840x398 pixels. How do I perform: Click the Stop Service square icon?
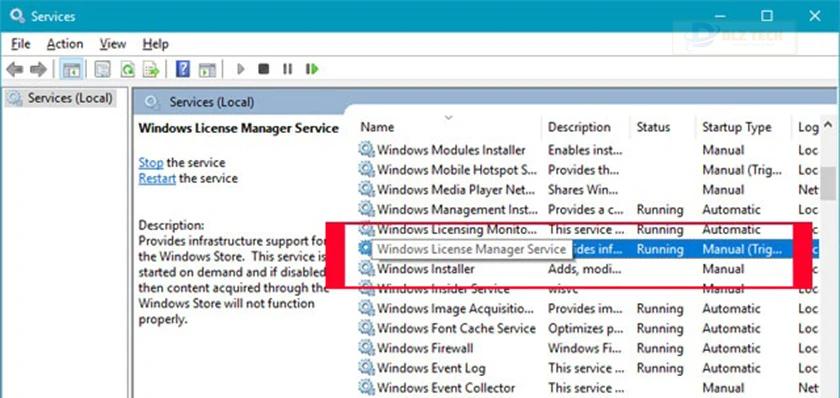(263, 69)
